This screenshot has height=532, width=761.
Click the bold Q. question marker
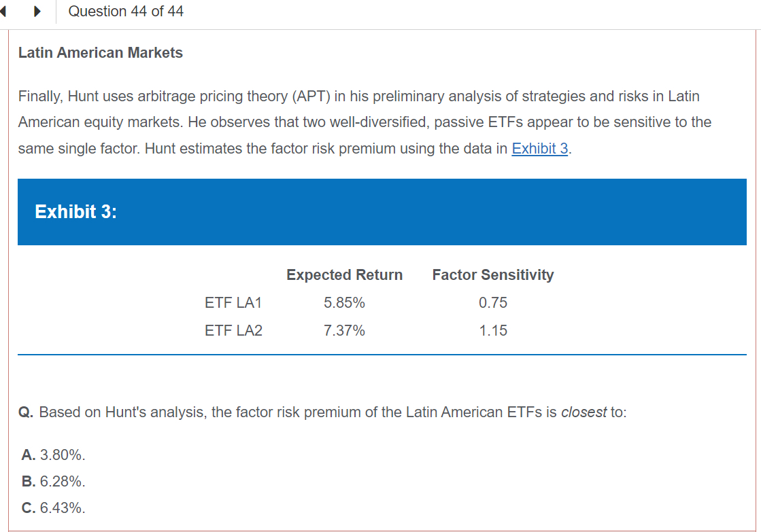coord(27,412)
